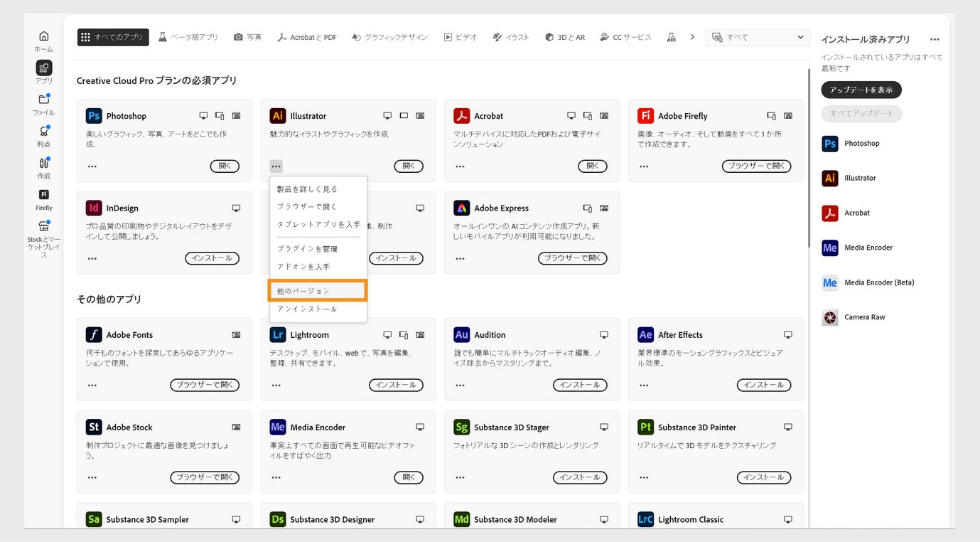Open more options for InDesign card
This screenshot has width=980, height=542.
[92, 259]
